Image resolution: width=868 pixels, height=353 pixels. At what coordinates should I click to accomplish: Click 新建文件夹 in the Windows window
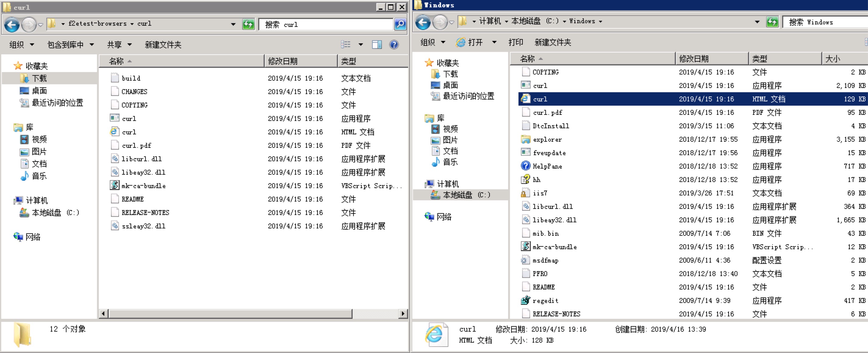click(553, 42)
